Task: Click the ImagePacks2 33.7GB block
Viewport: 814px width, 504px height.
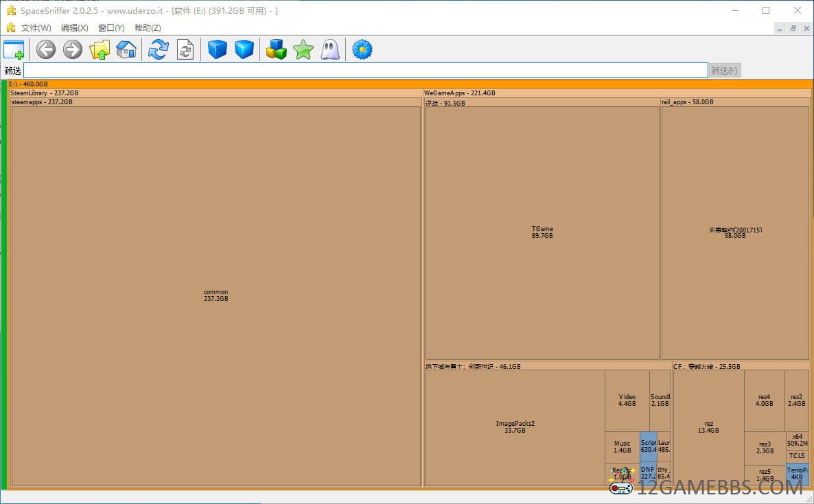Action: pos(515,428)
